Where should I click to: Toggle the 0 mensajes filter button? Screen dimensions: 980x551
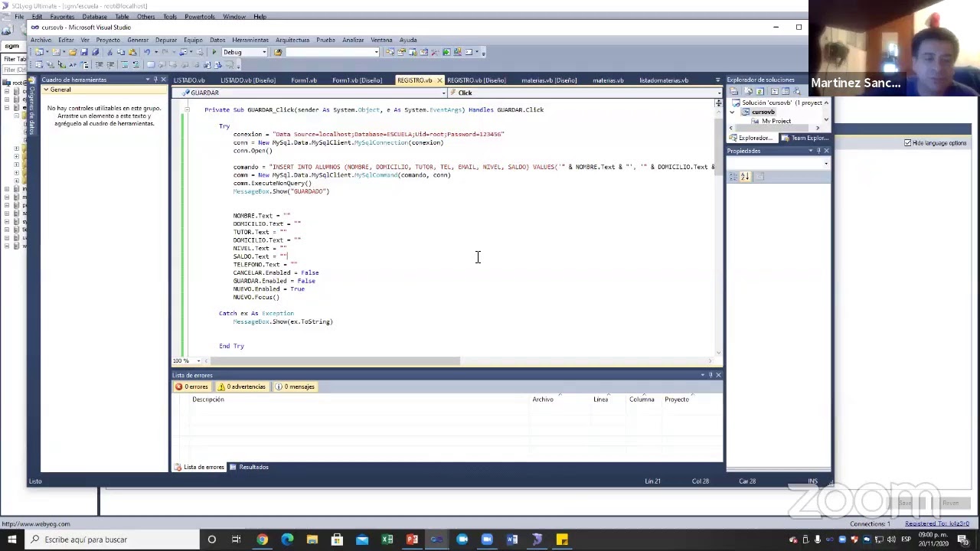pos(295,386)
